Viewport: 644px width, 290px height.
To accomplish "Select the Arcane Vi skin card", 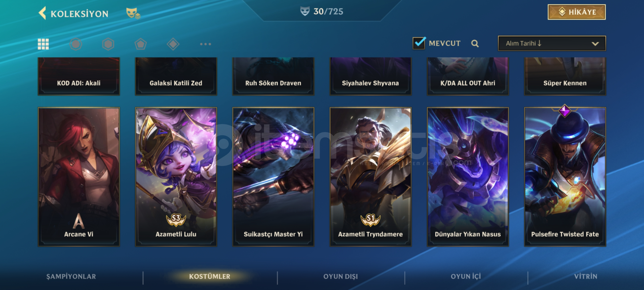I will [x=79, y=177].
